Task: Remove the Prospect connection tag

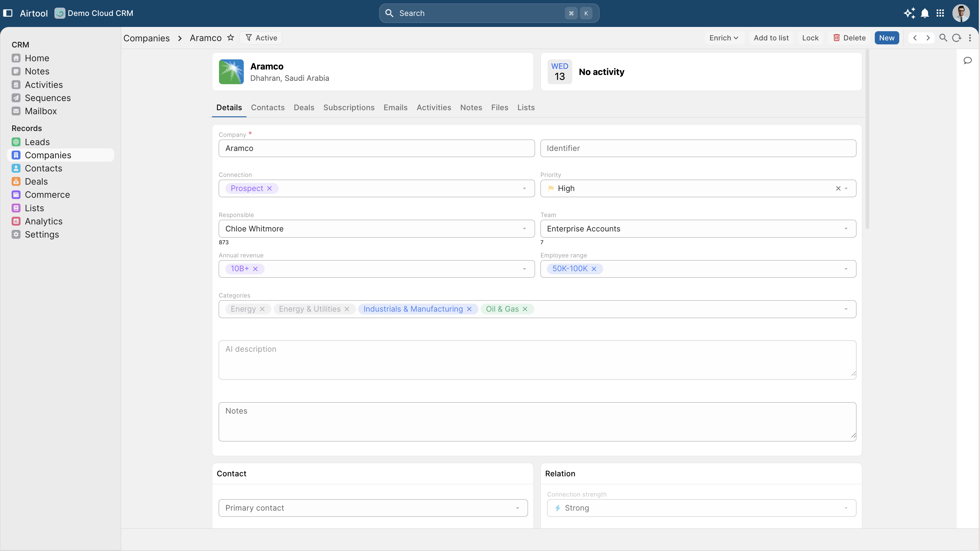Action: click(269, 189)
